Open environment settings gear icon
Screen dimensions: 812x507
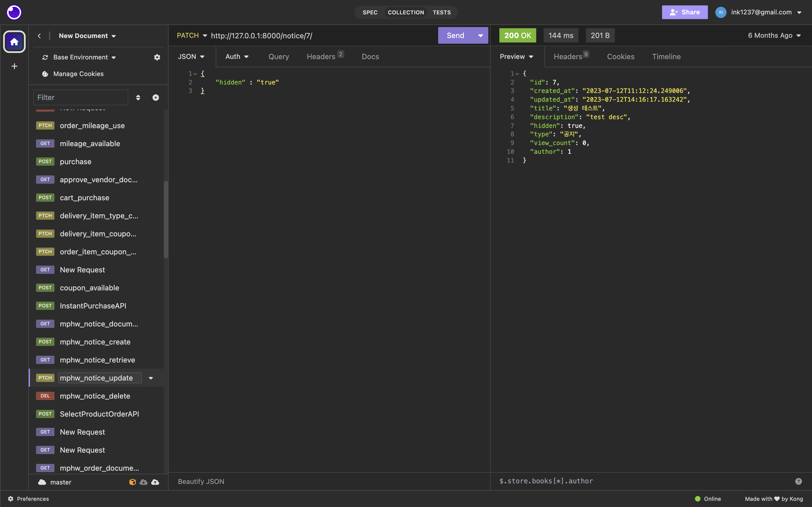click(x=157, y=57)
